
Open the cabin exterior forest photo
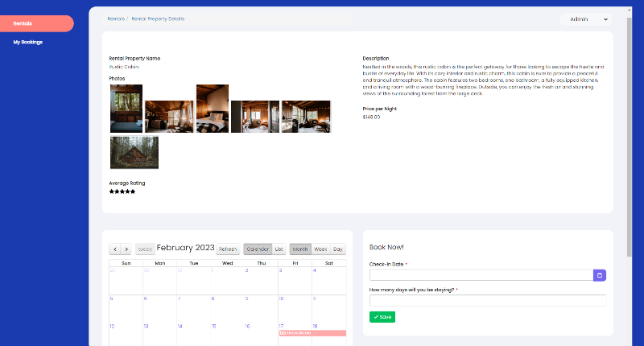[x=134, y=153]
